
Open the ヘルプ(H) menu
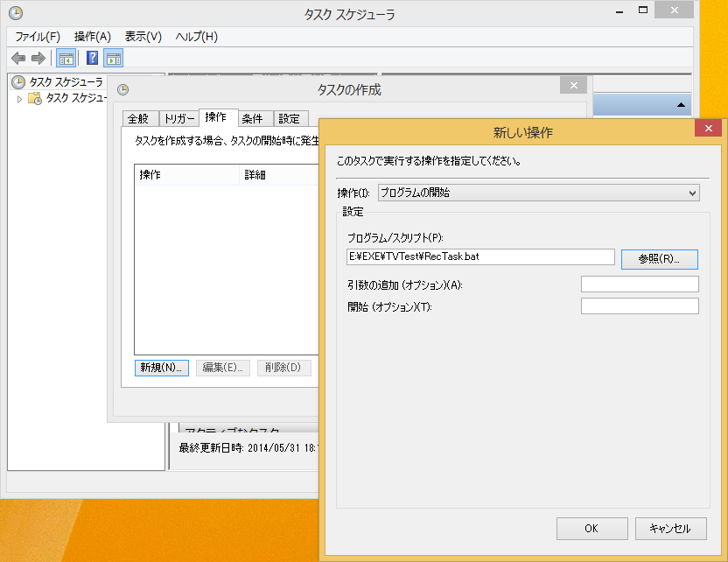pyautogui.click(x=196, y=37)
